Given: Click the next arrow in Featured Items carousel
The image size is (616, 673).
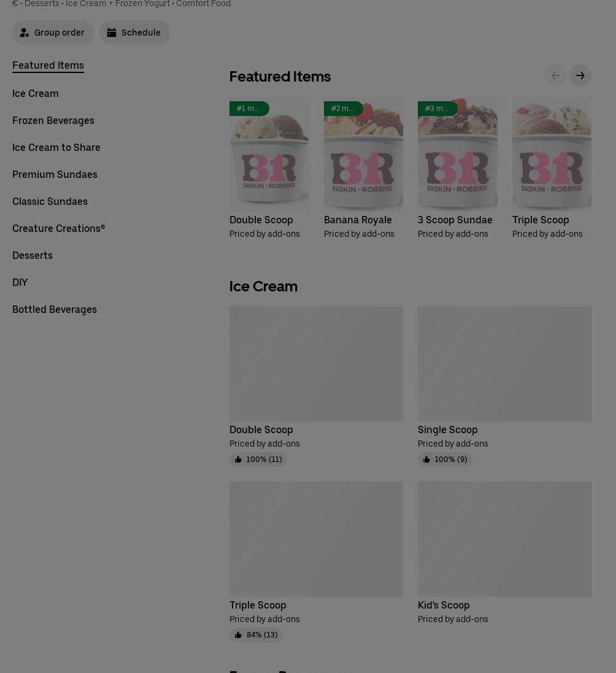Looking at the screenshot, I should pyautogui.click(x=580, y=75).
